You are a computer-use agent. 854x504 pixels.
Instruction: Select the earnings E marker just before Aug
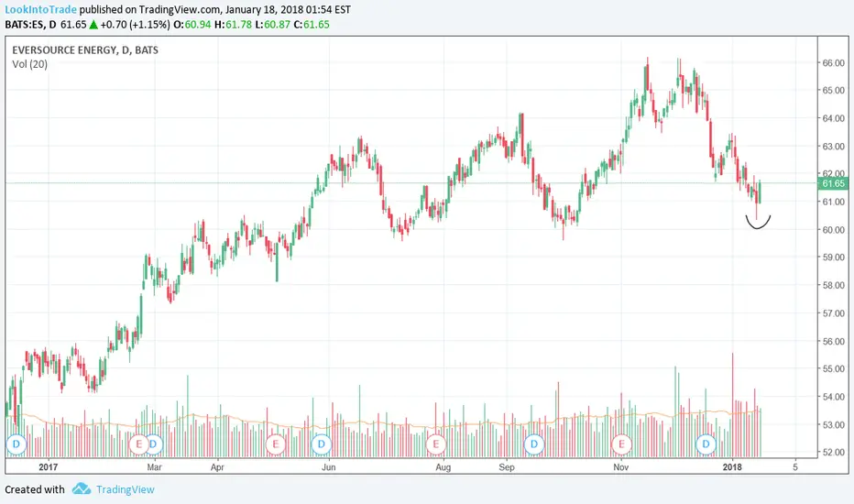point(436,444)
